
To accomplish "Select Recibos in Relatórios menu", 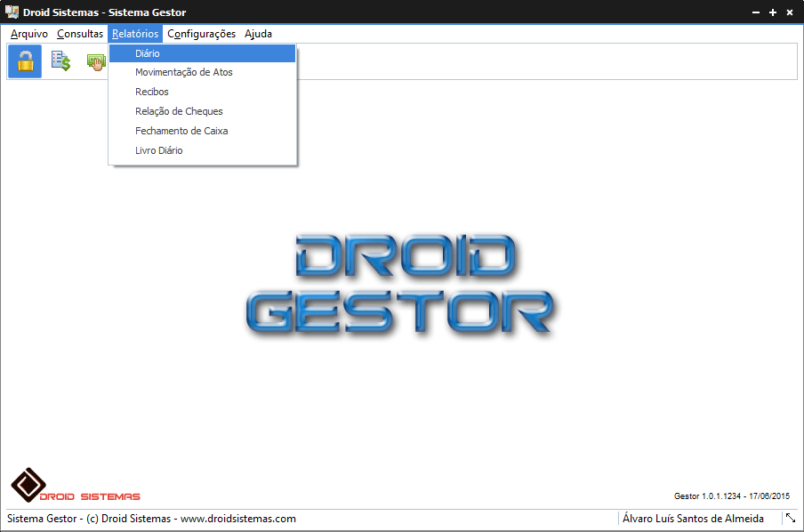I will coord(202,92).
